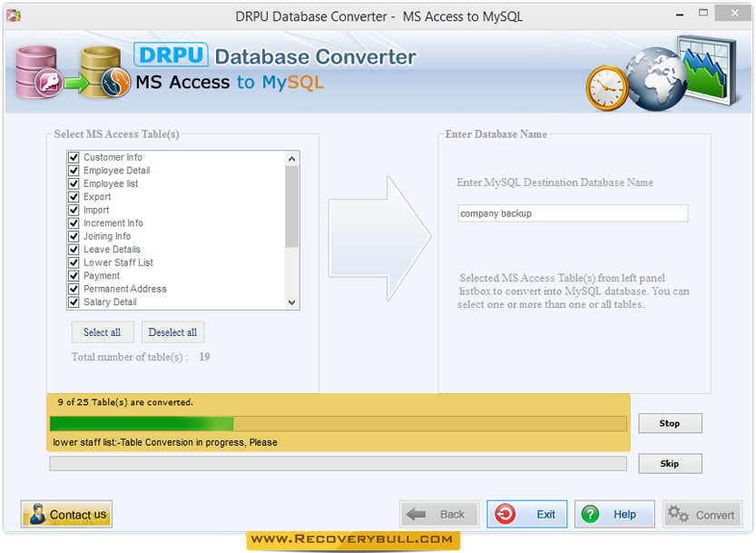Click the left arrow icon on Back
The width and height of the screenshot is (756, 553).
416,514
